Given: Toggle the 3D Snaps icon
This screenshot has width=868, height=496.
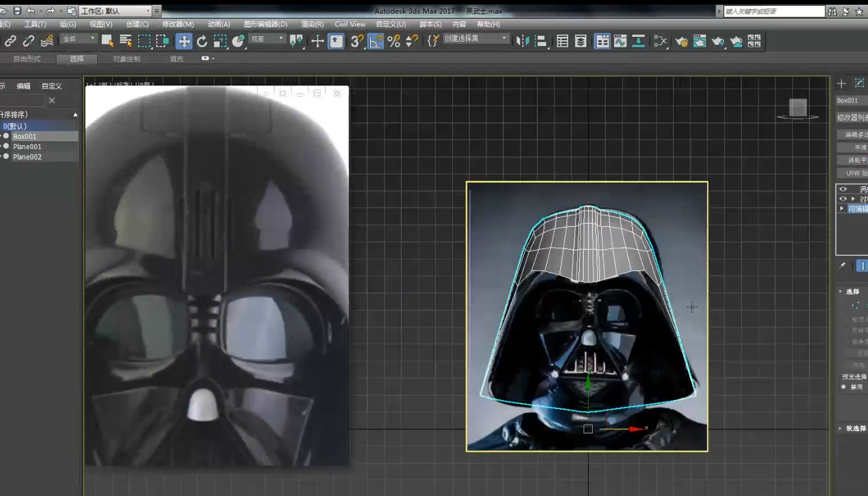Looking at the screenshot, I should coord(357,41).
